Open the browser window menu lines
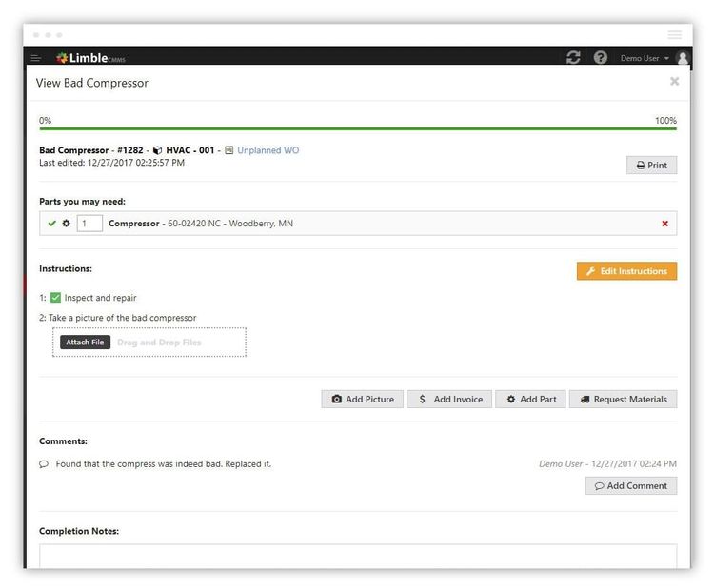The image size is (714, 588). (675, 34)
